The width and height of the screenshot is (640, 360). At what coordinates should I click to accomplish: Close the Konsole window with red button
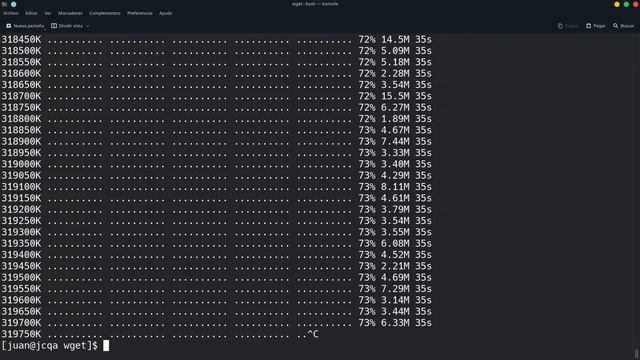point(636,4)
